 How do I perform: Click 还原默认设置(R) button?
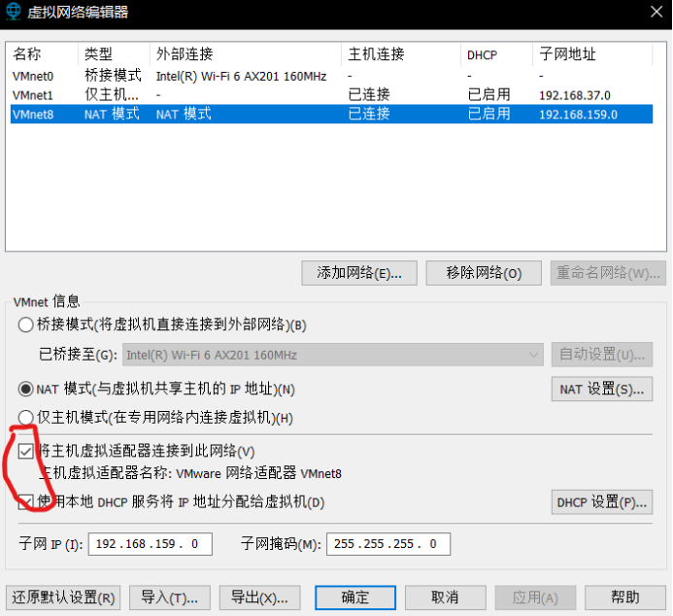pyautogui.click(x=63, y=598)
